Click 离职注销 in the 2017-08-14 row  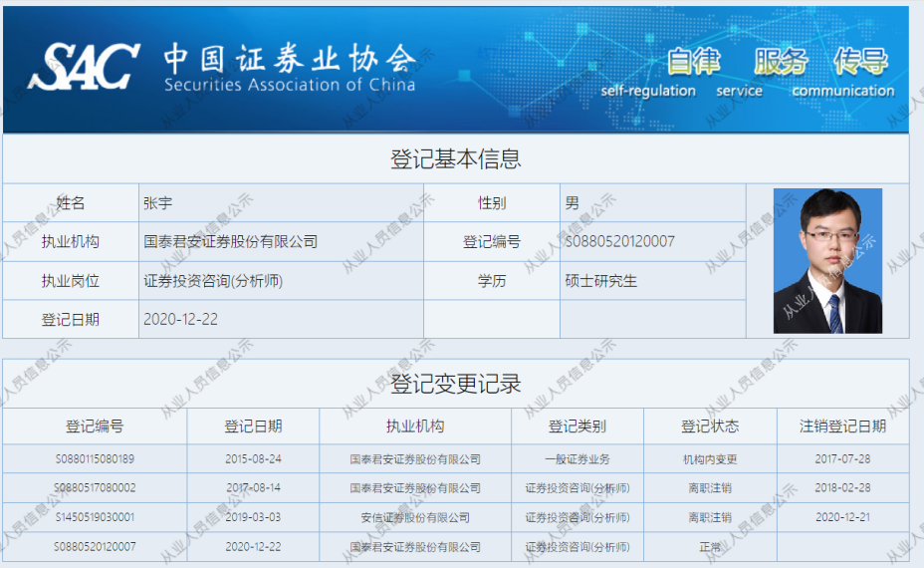[x=710, y=488]
